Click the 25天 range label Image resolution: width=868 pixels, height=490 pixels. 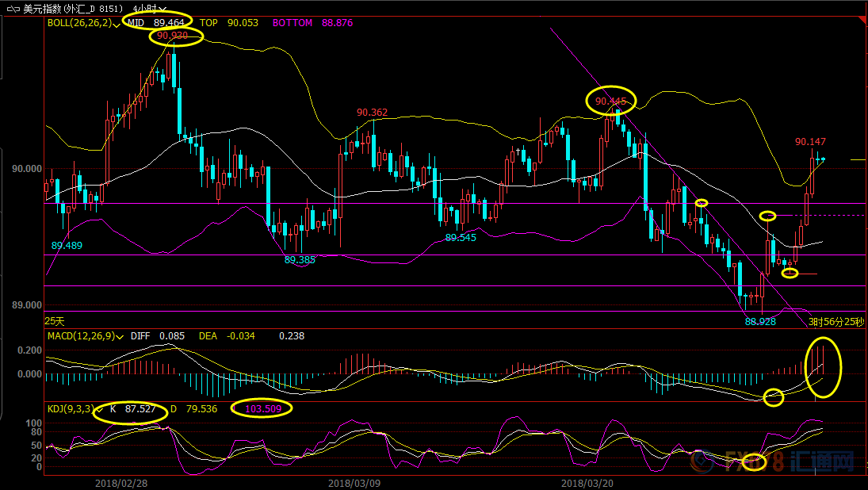pyautogui.click(x=55, y=321)
